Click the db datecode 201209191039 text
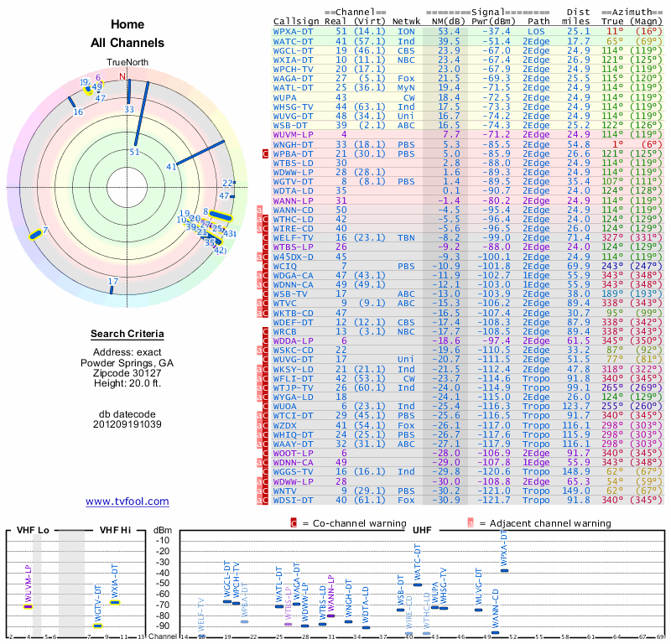The width and height of the screenshot is (671, 644). click(127, 419)
